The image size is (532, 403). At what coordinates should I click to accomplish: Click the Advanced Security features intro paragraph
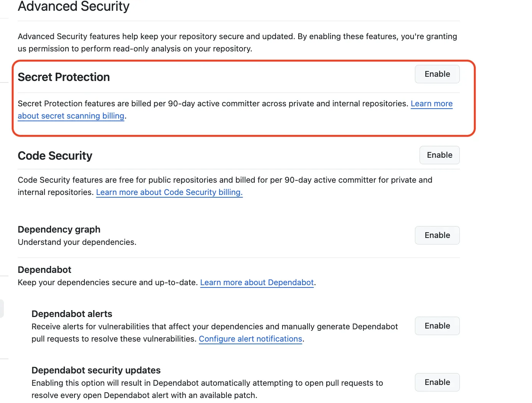pyautogui.click(x=237, y=43)
